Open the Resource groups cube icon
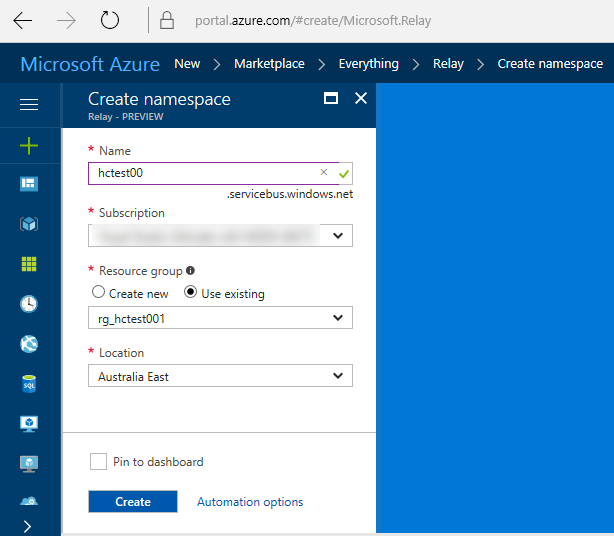Screen dimensions: 614x536 tap(29, 224)
